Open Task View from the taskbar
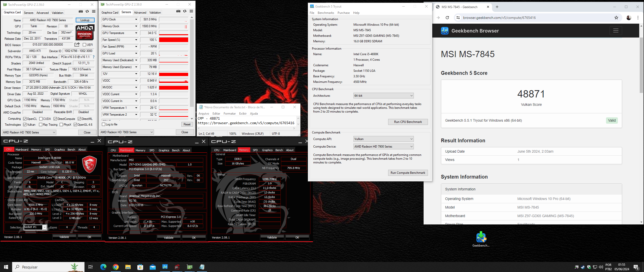The width and height of the screenshot is (644, 272). (91, 267)
